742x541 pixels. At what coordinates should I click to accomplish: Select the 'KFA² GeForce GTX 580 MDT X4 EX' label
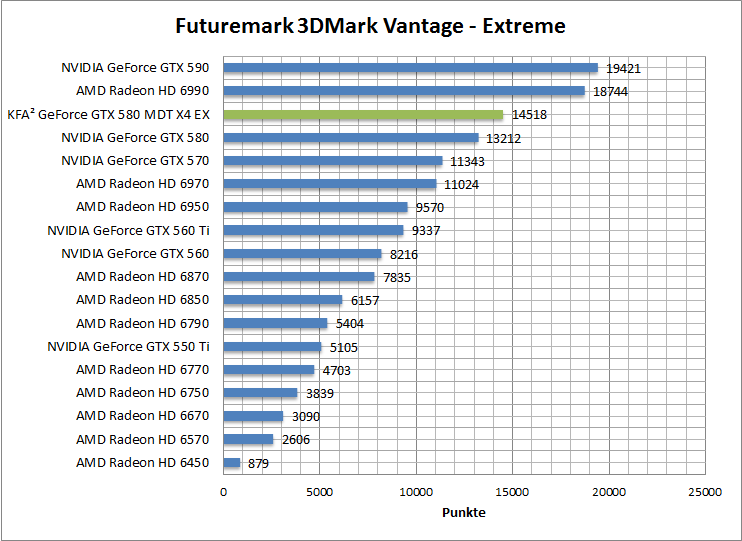tap(108, 114)
